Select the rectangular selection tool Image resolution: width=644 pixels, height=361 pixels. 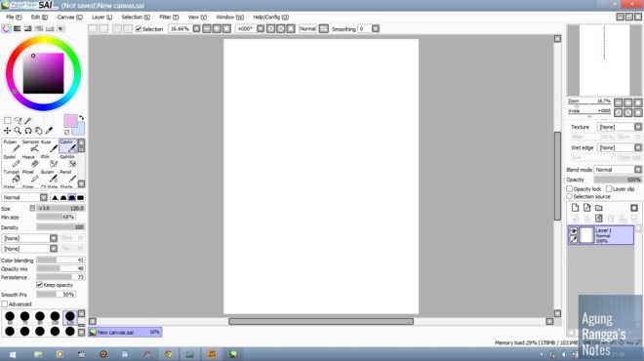8,120
